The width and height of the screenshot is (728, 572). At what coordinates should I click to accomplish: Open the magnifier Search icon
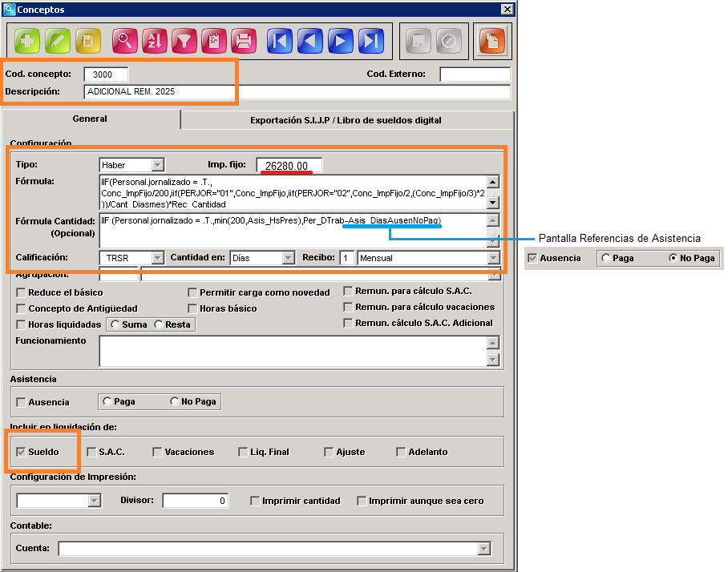pyautogui.click(x=124, y=41)
